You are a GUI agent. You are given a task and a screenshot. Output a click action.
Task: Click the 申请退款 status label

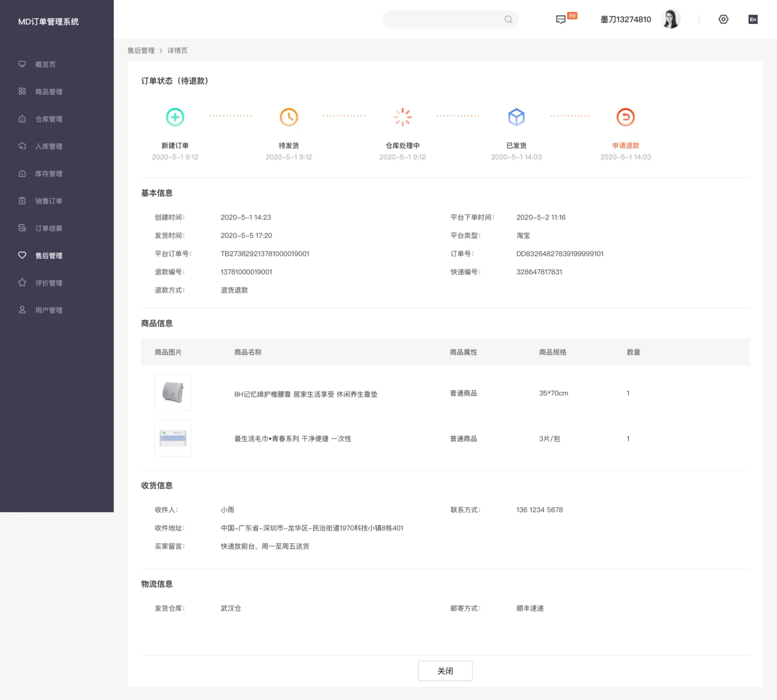click(625, 145)
